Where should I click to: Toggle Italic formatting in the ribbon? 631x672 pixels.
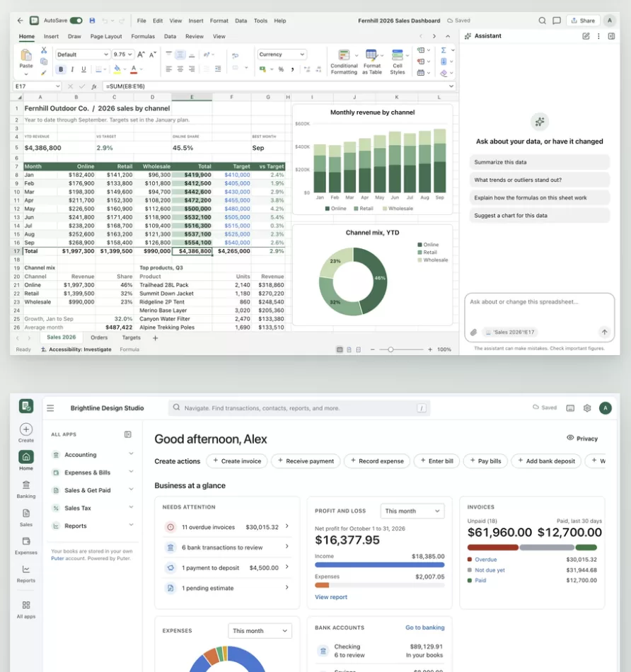(x=72, y=69)
